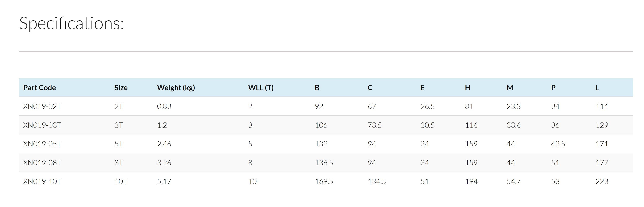Click the Weight (kg) column header
This screenshot has width=644, height=207.
(x=176, y=88)
